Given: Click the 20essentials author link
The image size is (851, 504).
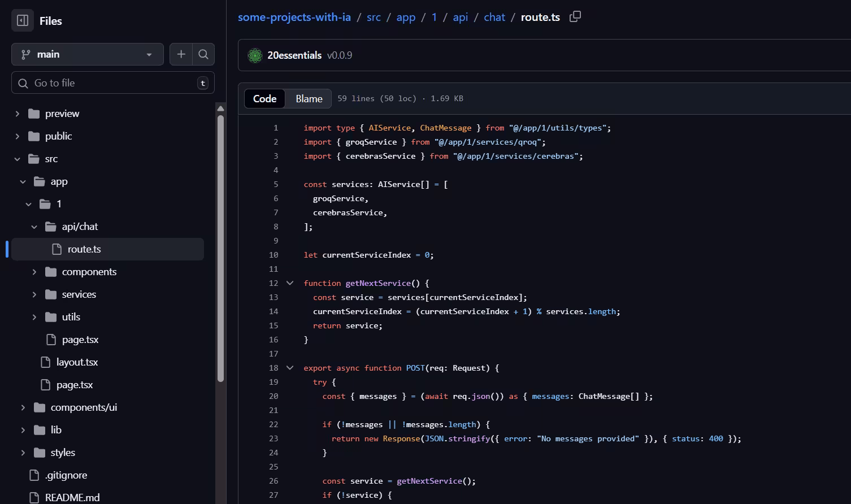Looking at the screenshot, I should 294,55.
